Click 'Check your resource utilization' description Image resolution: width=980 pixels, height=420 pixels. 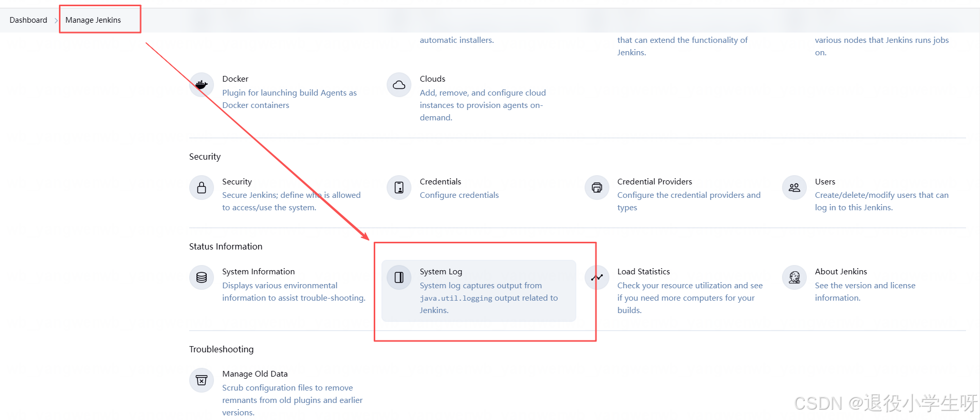click(x=690, y=298)
